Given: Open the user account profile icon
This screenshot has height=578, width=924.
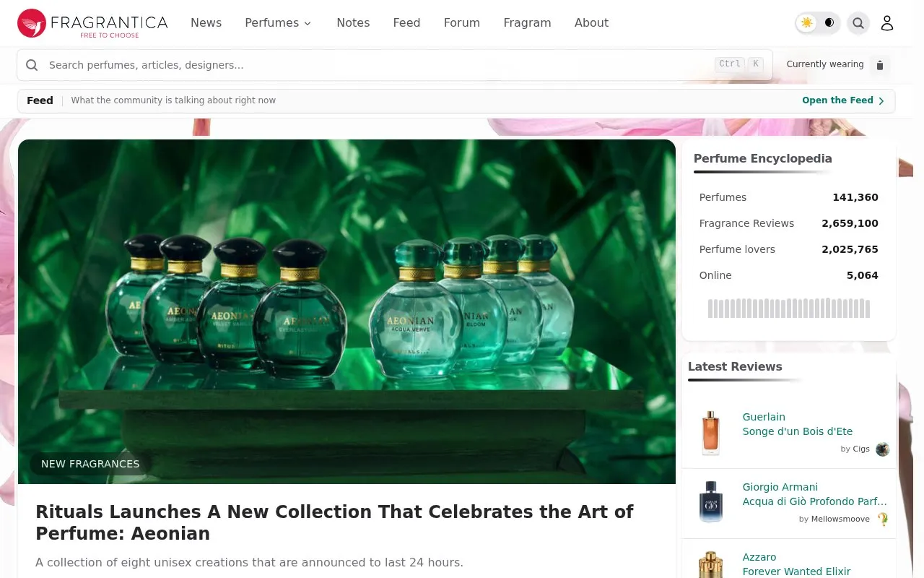Looking at the screenshot, I should coord(887,23).
